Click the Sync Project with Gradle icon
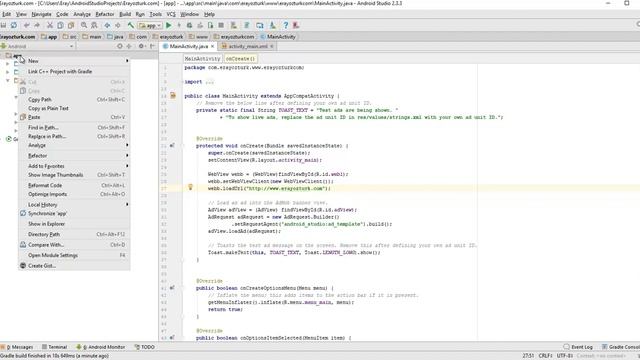 point(247,25)
